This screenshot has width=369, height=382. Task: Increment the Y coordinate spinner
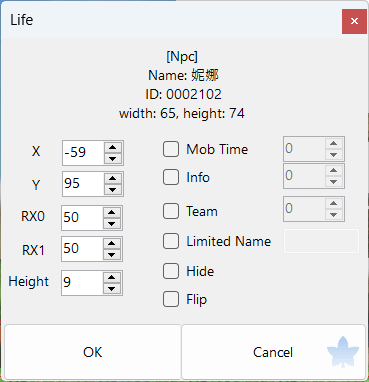[x=113, y=178]
